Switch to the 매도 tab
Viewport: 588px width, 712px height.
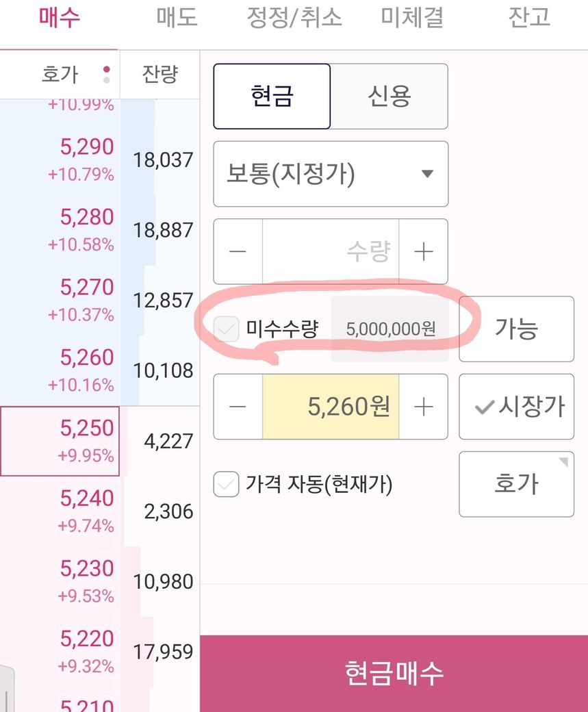point(177,18)
